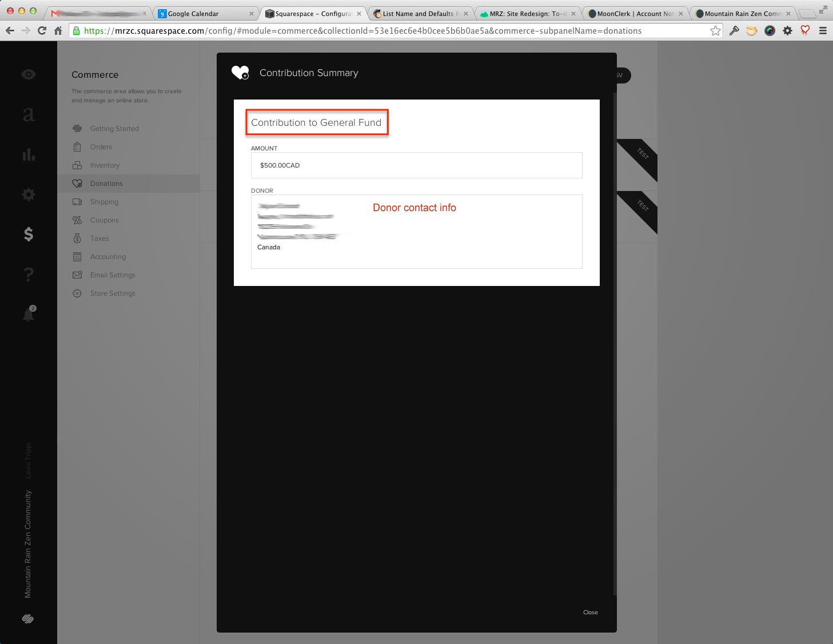Open the Content 'a' sidebar icon
Screen dimensions: 833x644
(x=29, y=114)
